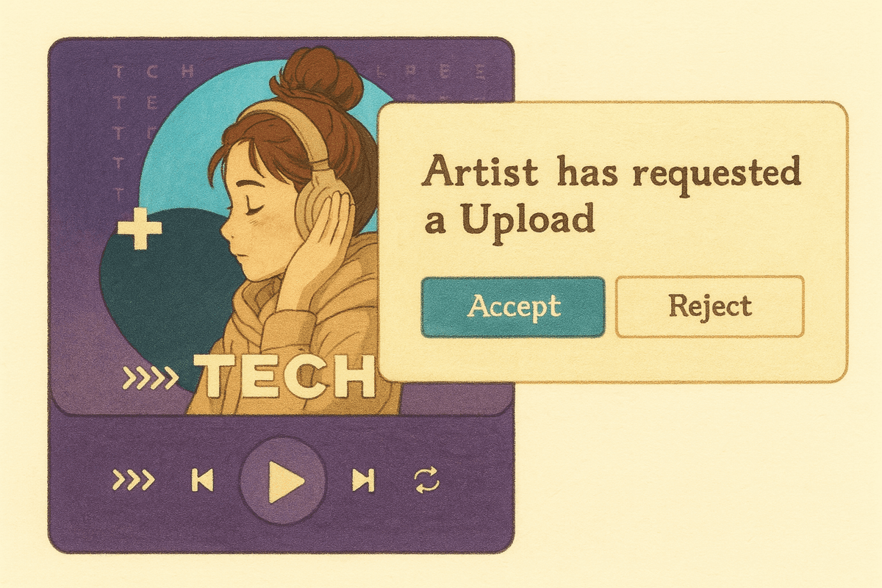This screenshot has height=588, width=882.
Task: Click the chevron arrows beside the TECH title
Action: pyautogui.click(x=151, y=379)
